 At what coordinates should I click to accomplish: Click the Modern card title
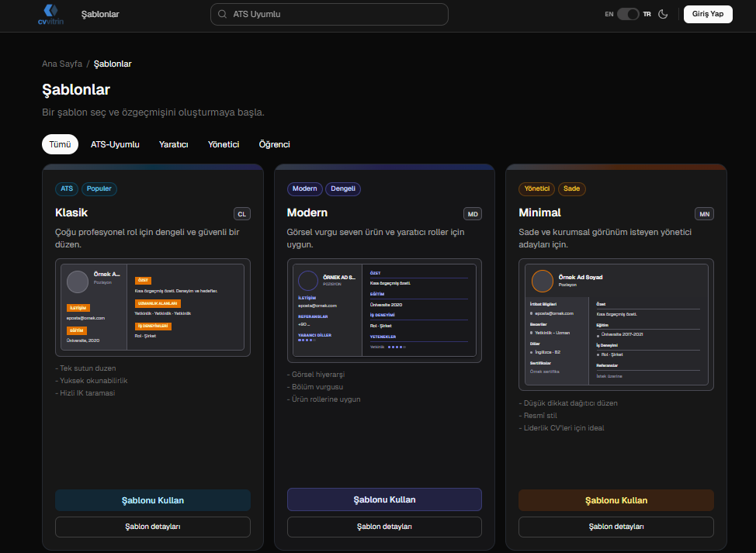tap(307, 213)
